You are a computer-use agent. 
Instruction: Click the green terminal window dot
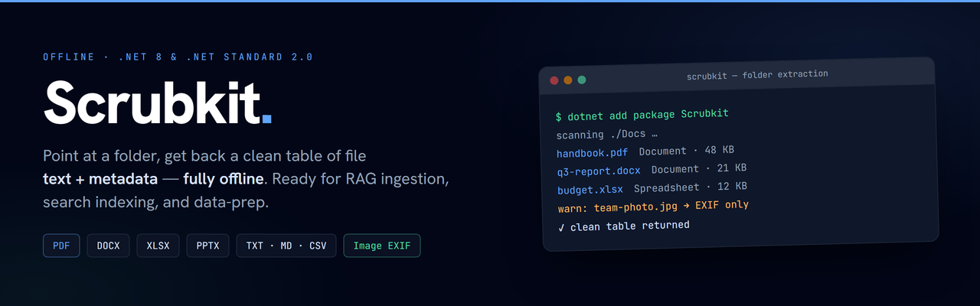click(x=582, y=80)
